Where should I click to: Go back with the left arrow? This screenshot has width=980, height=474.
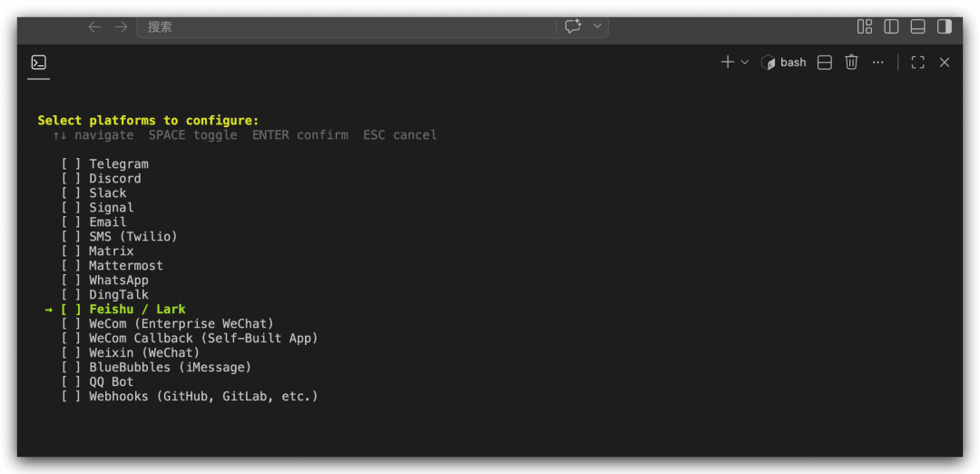coord(94,27)
